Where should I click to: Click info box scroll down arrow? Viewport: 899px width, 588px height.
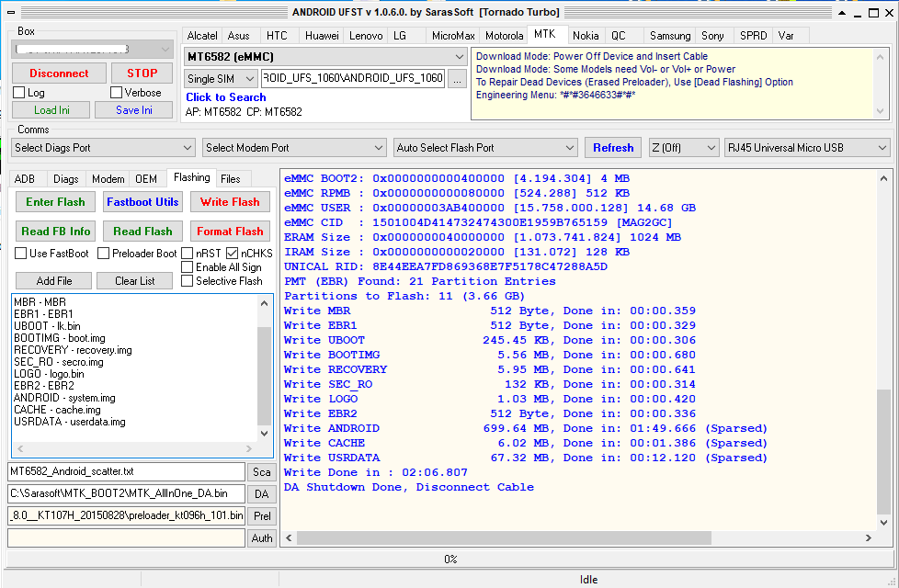pos(880,112)
